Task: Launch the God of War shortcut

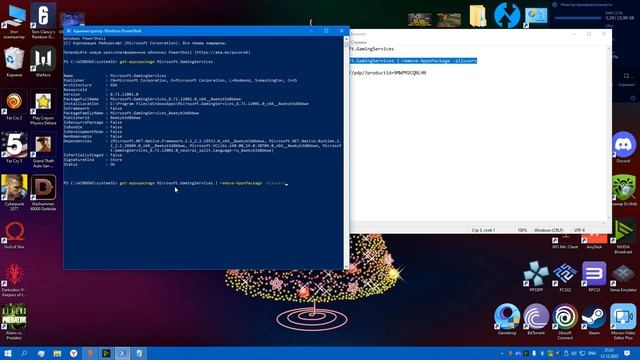Action: tap(14, 235)
